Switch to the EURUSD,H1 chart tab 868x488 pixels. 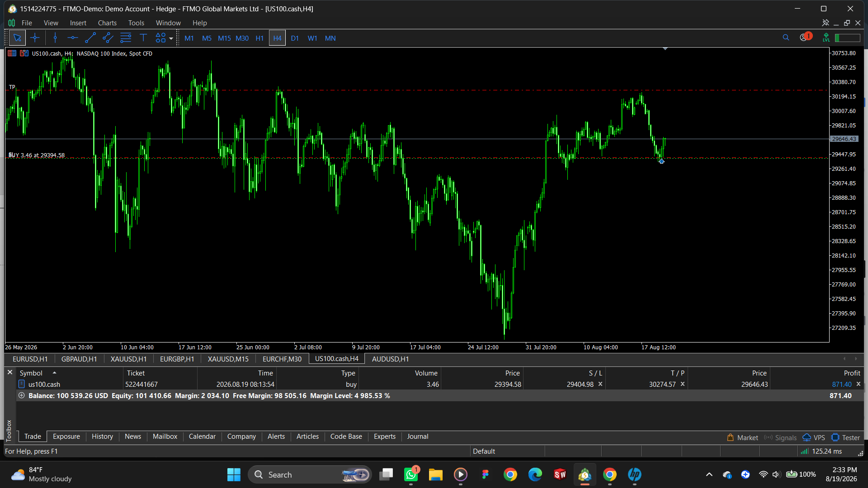pyautogui.click(x=30, y=359)
